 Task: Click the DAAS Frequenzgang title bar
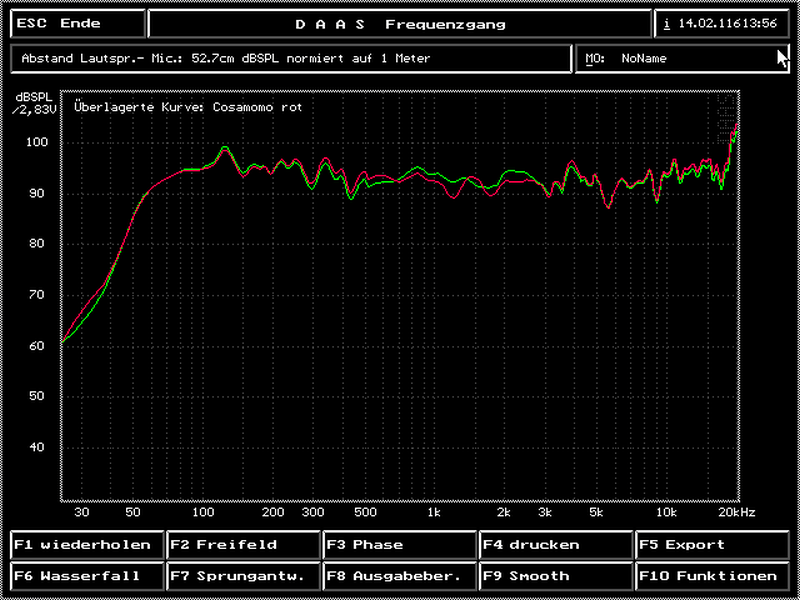click(x=400, y=24)
